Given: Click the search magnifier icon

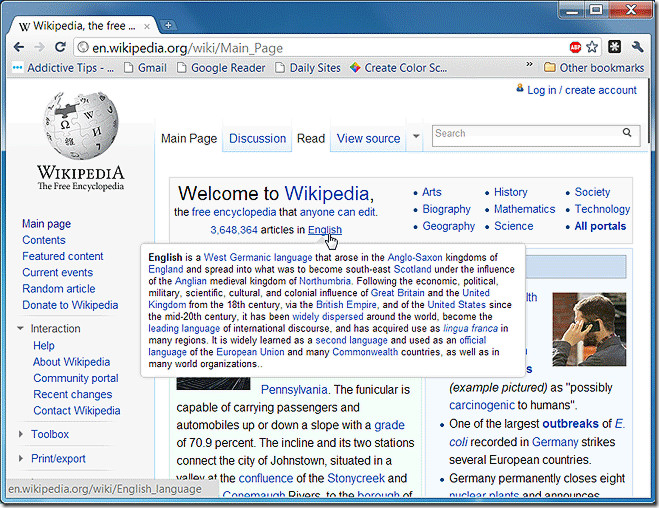Looking at the screenshot, I should tap(627, 133).
